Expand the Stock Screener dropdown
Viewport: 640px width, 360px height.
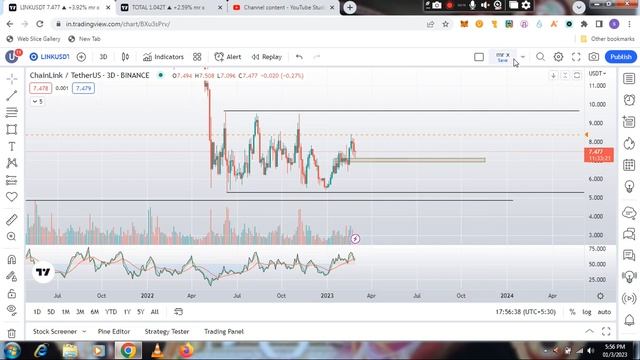84,331
